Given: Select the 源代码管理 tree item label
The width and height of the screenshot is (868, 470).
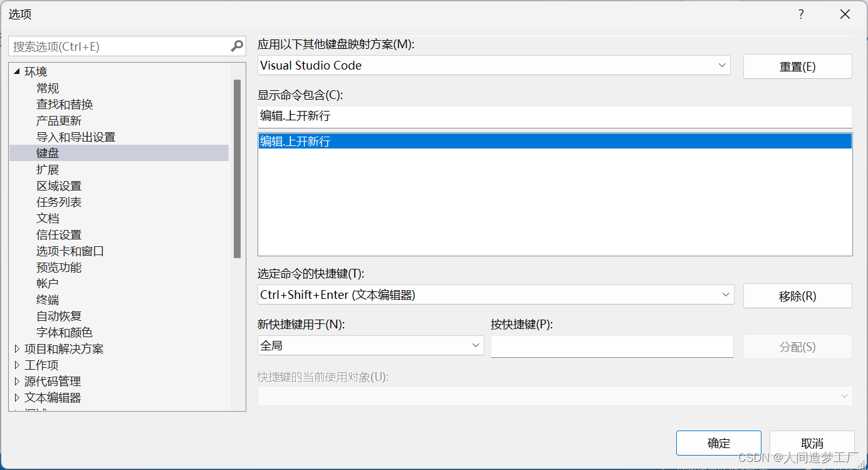Looking at the screenshot, I should (x=53, y=382).
